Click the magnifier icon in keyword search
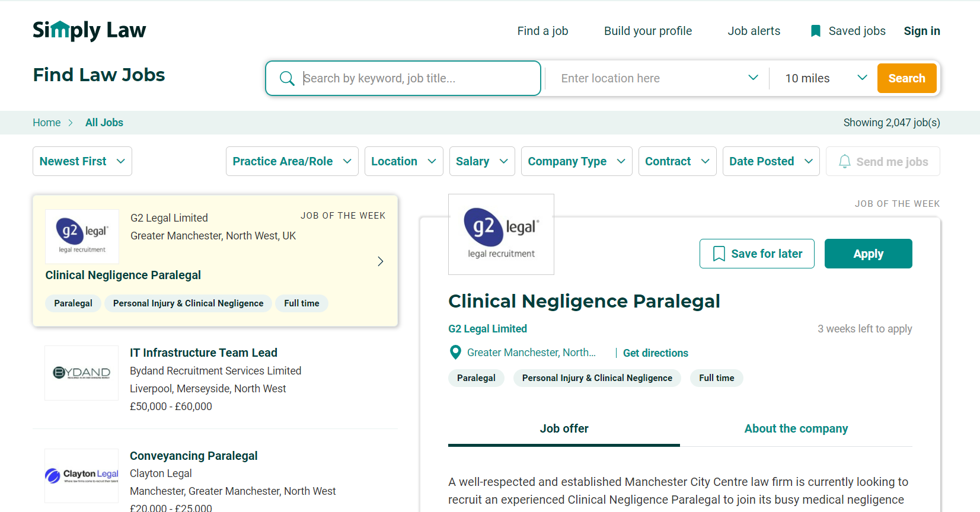The width and height of the screenshot is (980, 512). [x=287, y=78]
